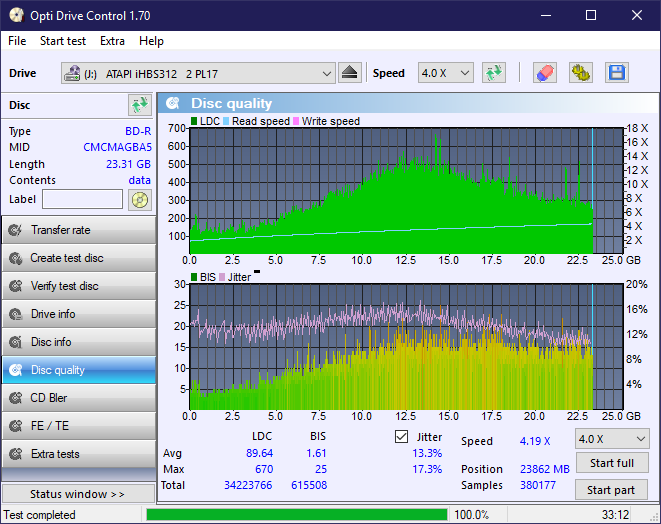Click the refresh speed icon next to the speed dropdown

click(493, 73)
